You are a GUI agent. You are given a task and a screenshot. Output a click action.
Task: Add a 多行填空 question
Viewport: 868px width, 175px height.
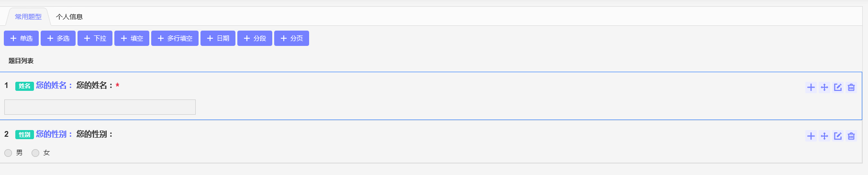(175, 38)
